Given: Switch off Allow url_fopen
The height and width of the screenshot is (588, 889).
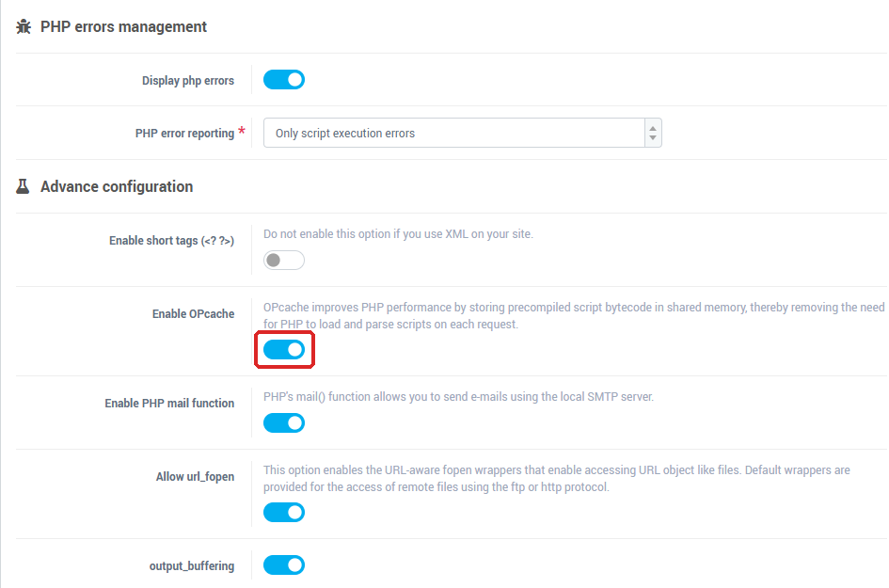Looking at the screenshot, I should pos(284,513).
